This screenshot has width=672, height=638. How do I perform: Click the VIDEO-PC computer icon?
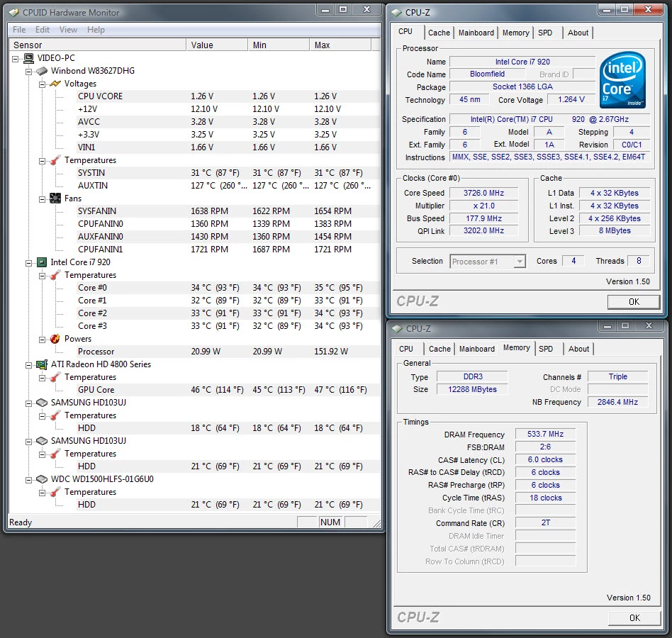coord(29,58)
